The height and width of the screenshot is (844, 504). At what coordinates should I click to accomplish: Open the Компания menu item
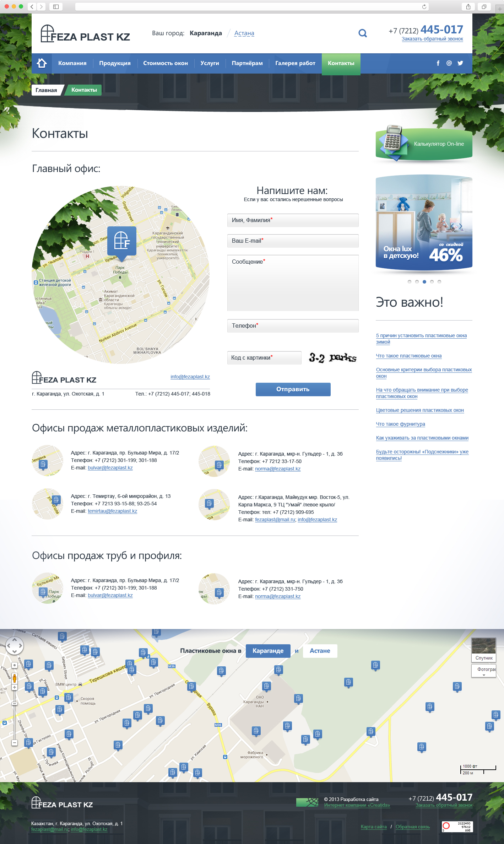point(72,63)
